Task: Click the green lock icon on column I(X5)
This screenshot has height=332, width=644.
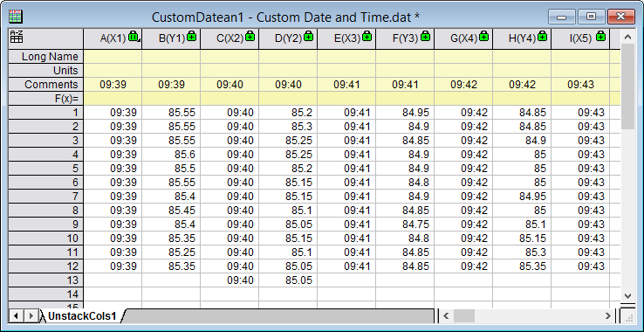Action: pyautogui.click(x=600, y=36)
